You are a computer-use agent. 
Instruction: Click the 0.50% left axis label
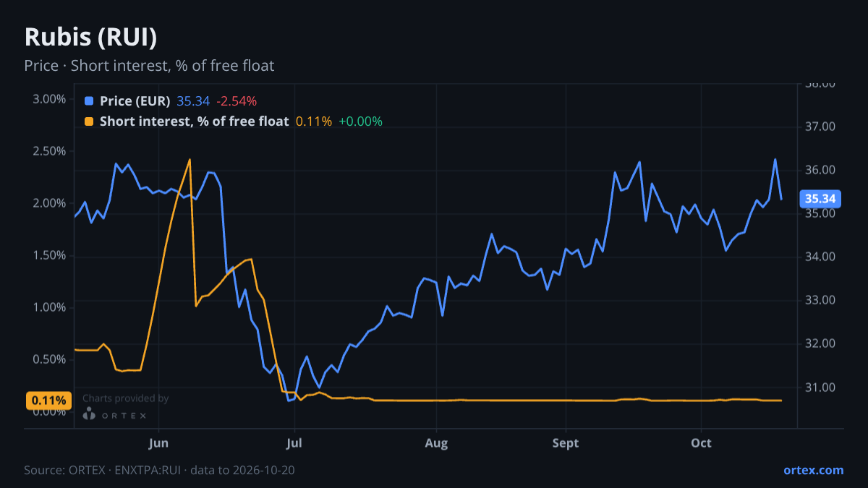click(49, 359)
